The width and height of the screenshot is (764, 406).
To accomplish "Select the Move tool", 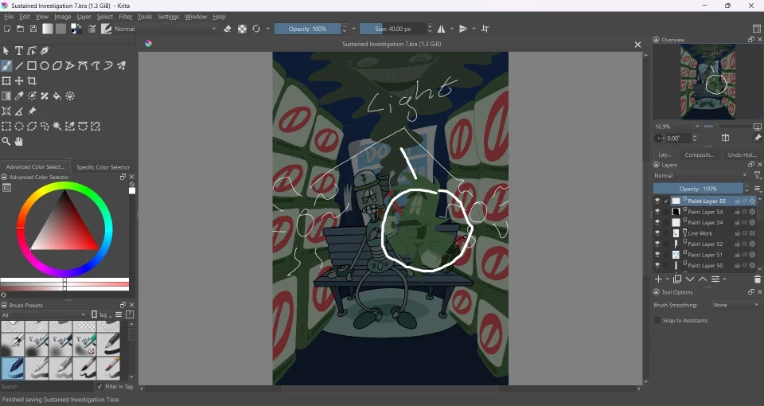I will click(x=19, y=81).
